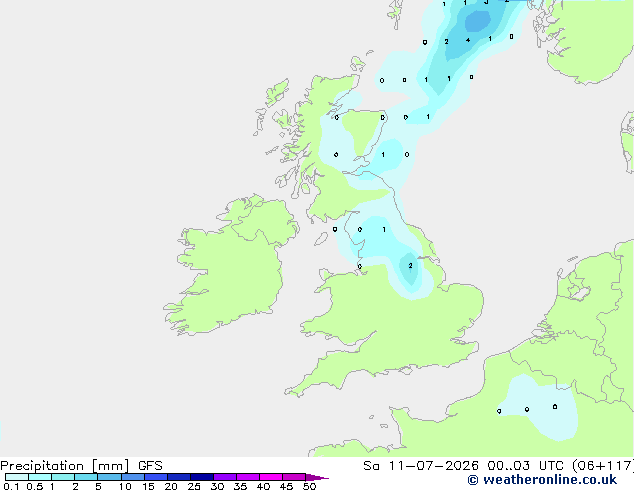634x490 pixels.
Task: Click the 15–20 mm legend color box
Action: pyautogui.click(x=156, y=477)
